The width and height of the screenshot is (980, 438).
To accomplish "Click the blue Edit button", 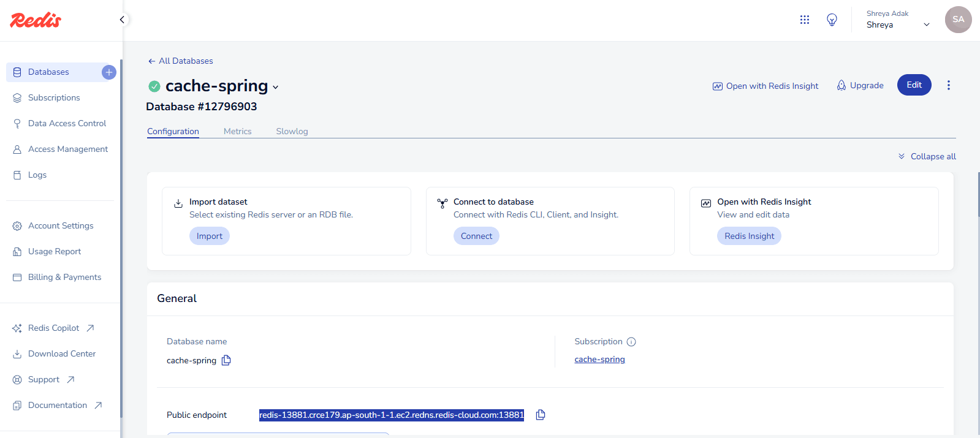I will pos(914,85).
